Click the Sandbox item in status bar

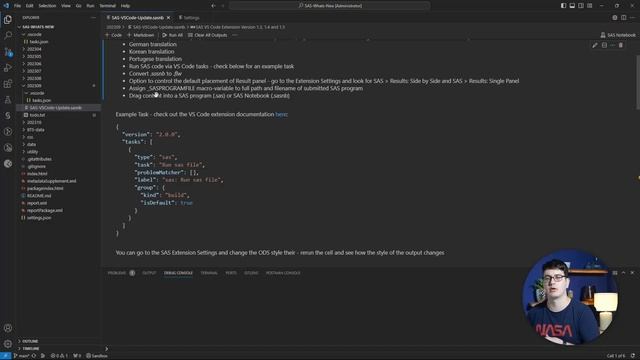click(97, 356)
